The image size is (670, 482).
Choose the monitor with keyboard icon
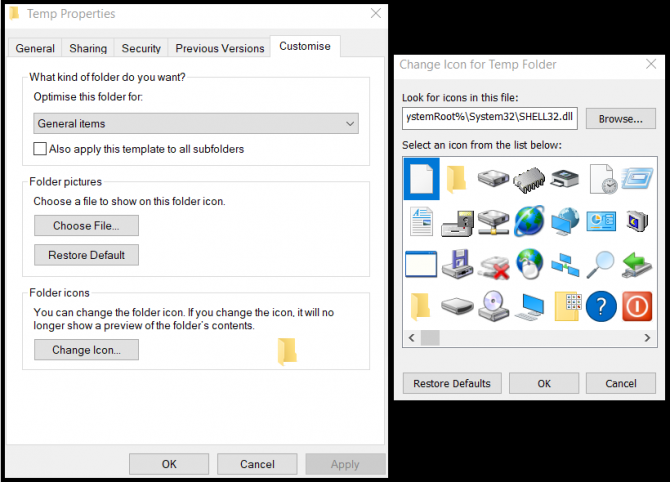pyautogui.click(x=529, y=307)
